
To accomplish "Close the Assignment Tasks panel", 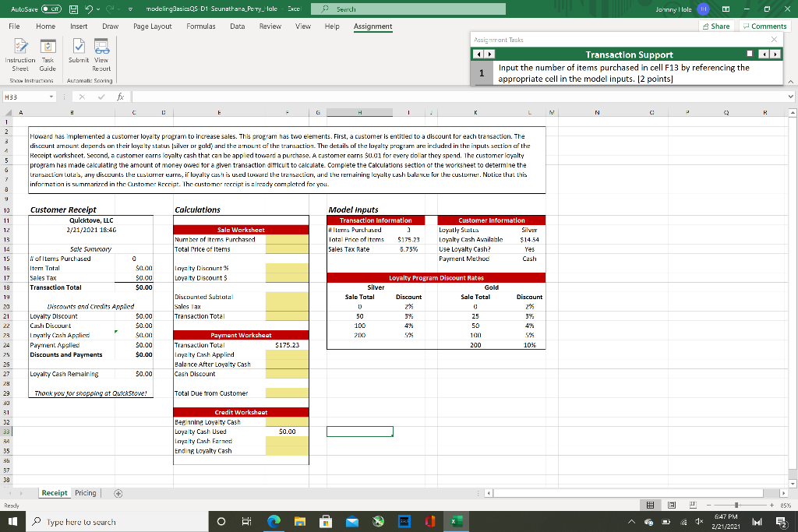I will tap(774, 39).
